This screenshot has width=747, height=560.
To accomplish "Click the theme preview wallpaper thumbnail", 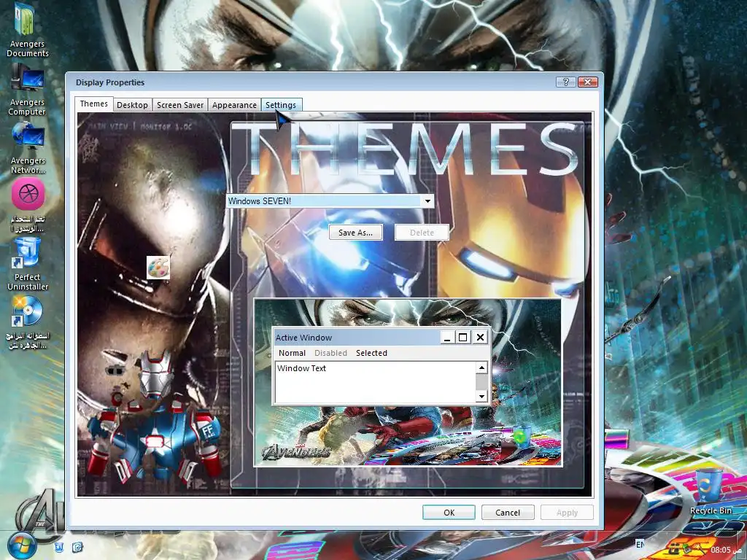I will point(408,382).
